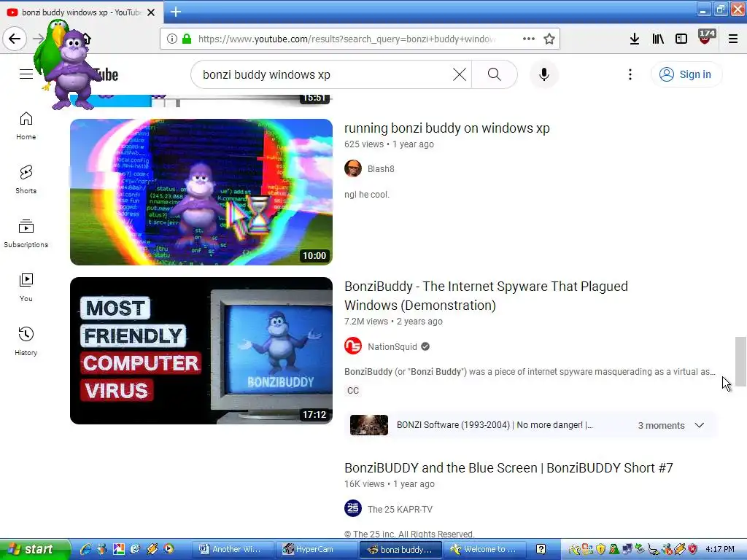Click the Blash8 channel avatar
This screenshot has width=747, height=560.
pyautogui.click(x=353, y=168)
